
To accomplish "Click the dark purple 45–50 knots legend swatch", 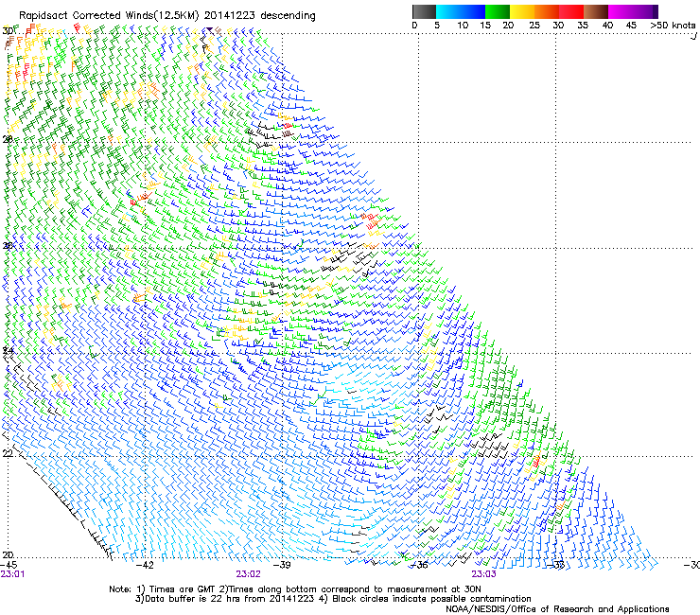I will click(645, 11).
